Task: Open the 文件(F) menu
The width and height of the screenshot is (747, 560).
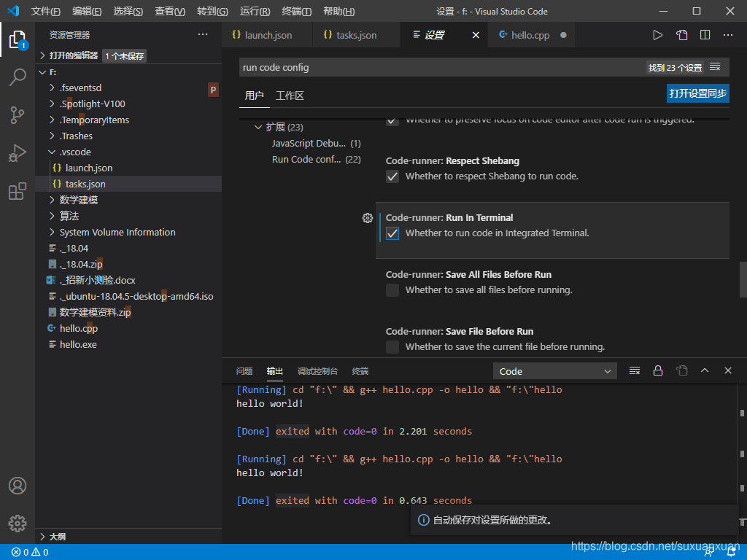Action: [45, 11]
